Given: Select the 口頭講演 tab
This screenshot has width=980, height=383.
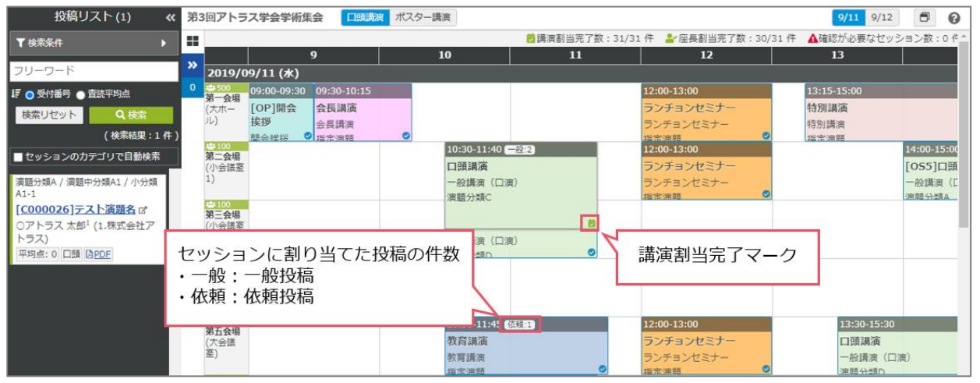Looking at the screenshot, I should [363, 17].
